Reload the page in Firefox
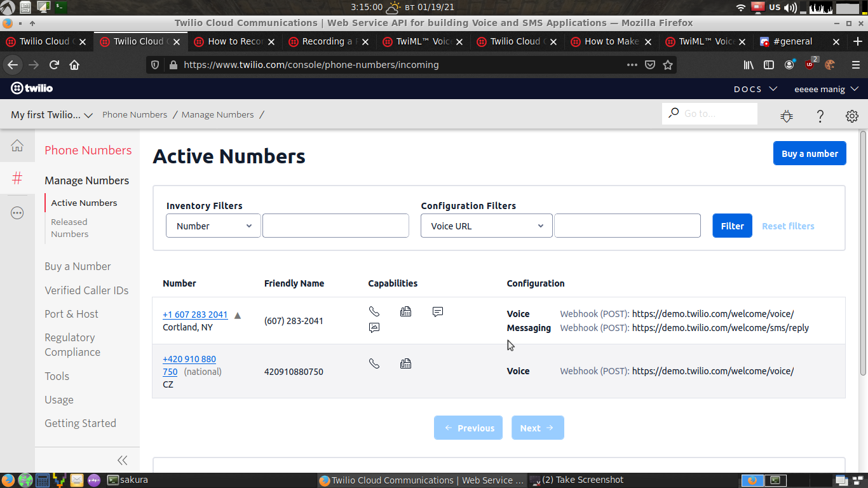This screenshot has width=868, height=488. click(54, 65)
